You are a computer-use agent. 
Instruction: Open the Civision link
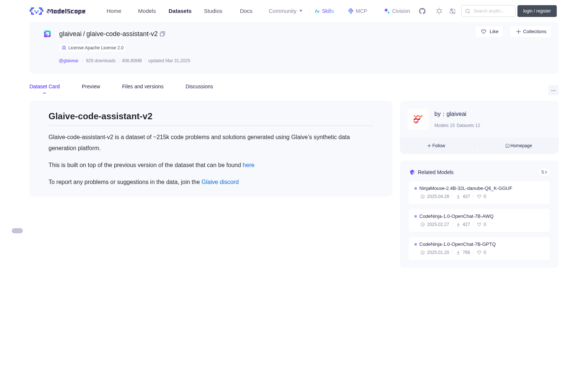point(397,11)
